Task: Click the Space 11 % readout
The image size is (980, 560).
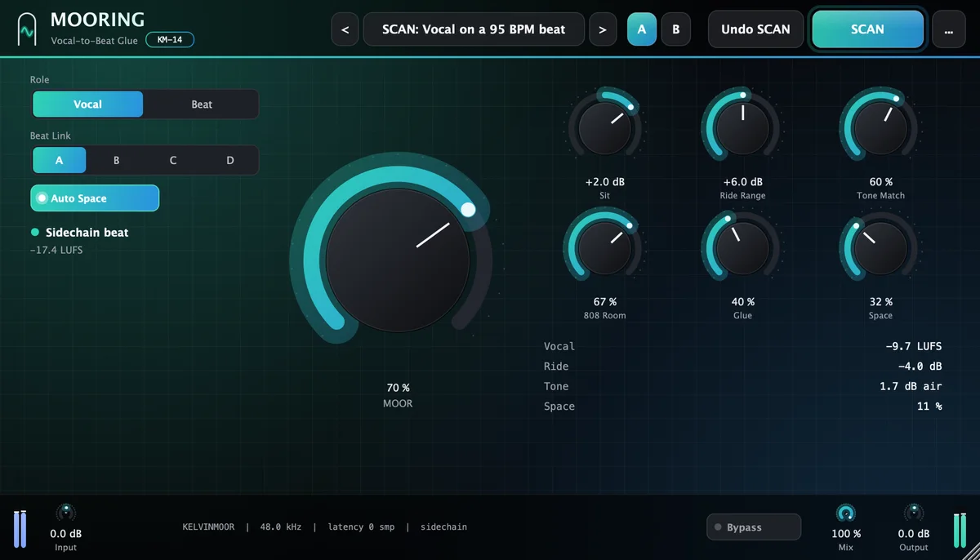Action: pyautogui.click(x=742, y=406)
